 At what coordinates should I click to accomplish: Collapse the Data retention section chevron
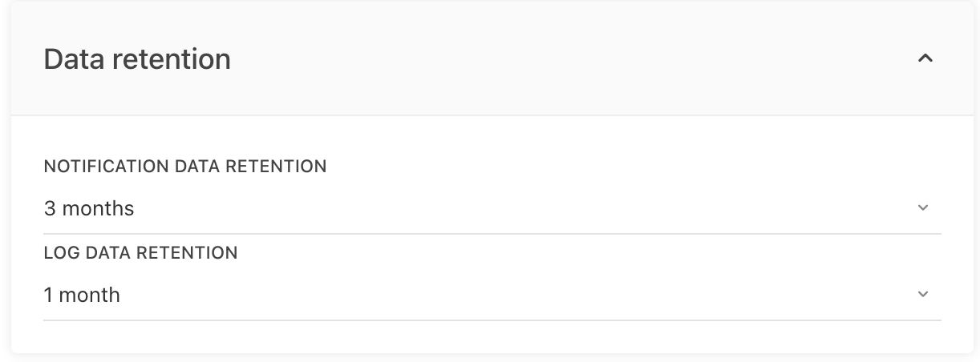point(925,58)
